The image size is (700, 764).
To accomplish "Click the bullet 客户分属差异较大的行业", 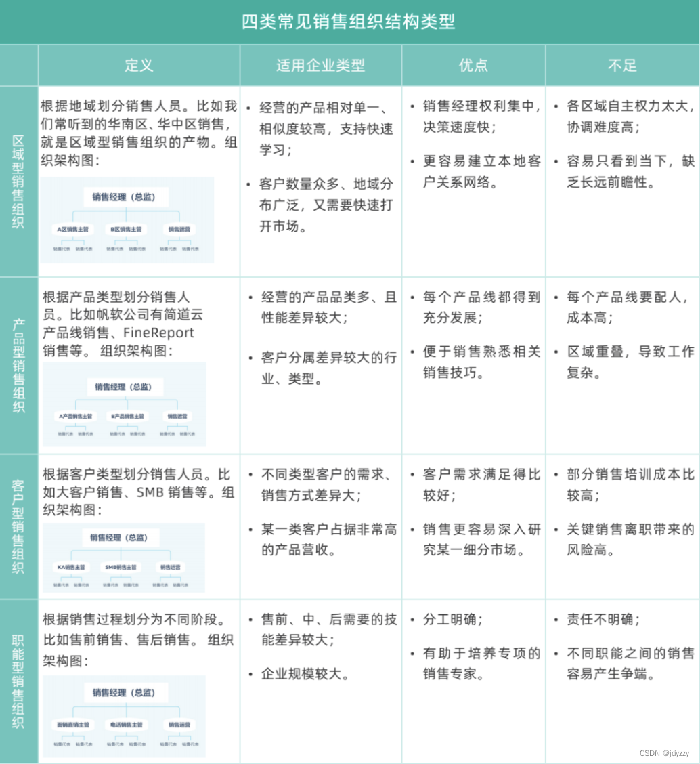I will 329,368.
